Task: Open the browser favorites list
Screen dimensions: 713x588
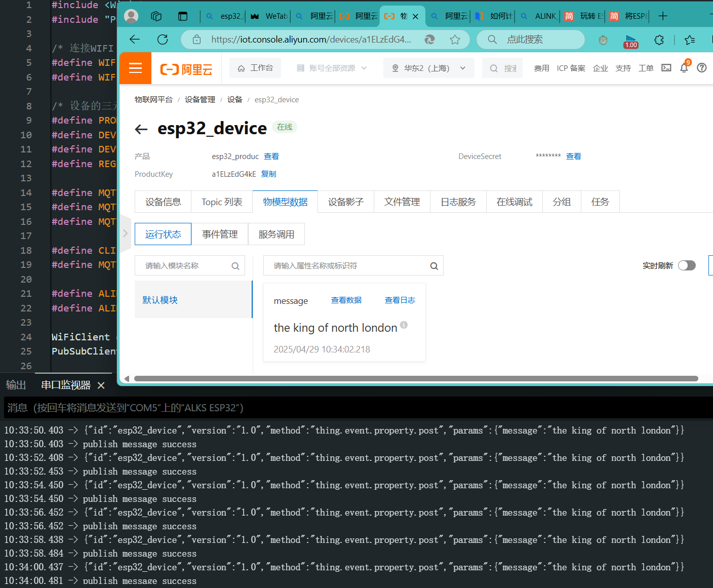Action: pyautogui.click(x=690, y=40)
